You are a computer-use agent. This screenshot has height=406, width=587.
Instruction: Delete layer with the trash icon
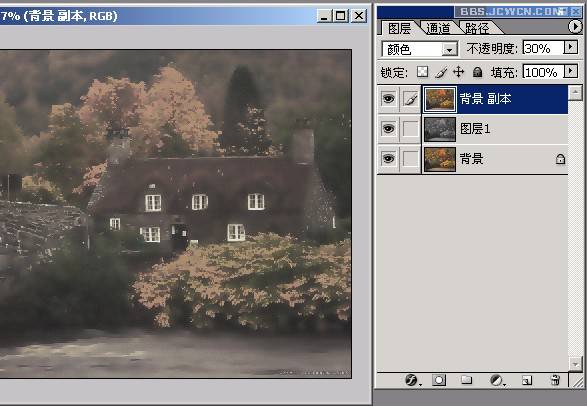coord(555,380)
